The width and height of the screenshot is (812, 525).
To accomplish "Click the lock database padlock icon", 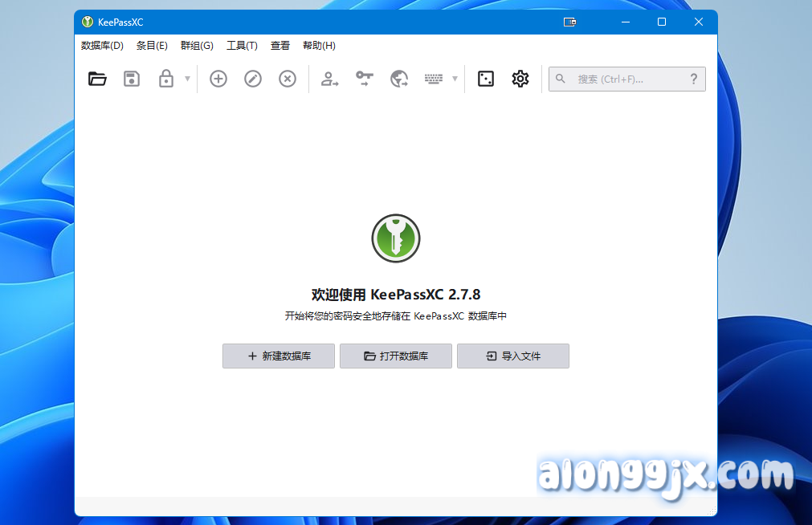I will (x=166, y=79).
